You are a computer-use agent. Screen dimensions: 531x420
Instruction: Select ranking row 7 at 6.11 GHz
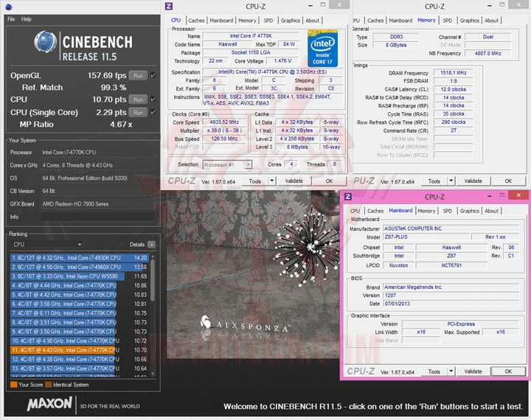pyautogui.click(x=80, y=313)
